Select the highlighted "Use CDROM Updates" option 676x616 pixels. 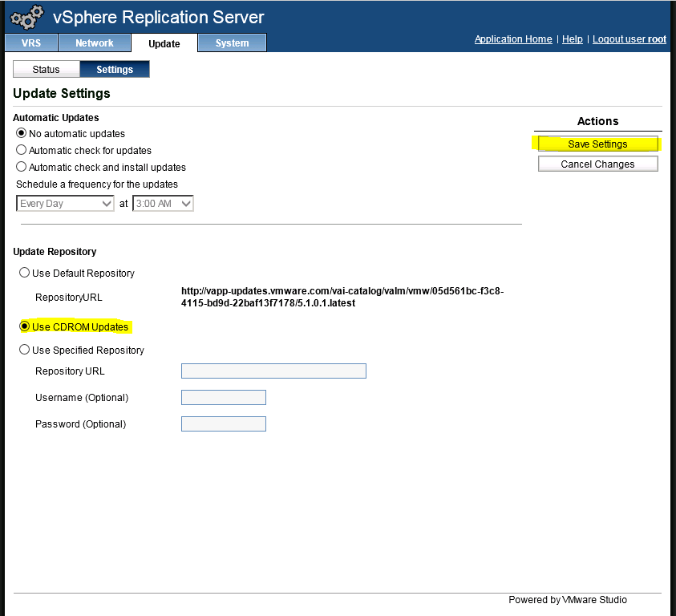[x=24, y=326]
